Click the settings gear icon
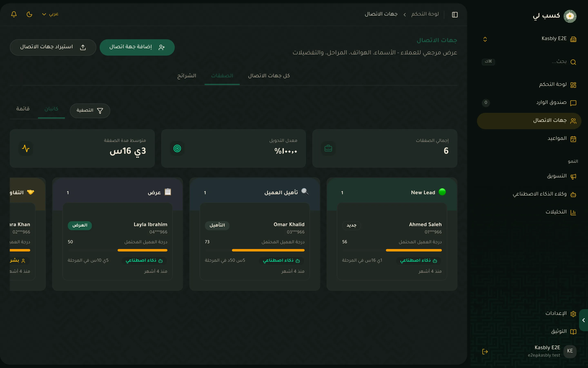Viewport: 588px width, 368px height. tap(573, 314)
